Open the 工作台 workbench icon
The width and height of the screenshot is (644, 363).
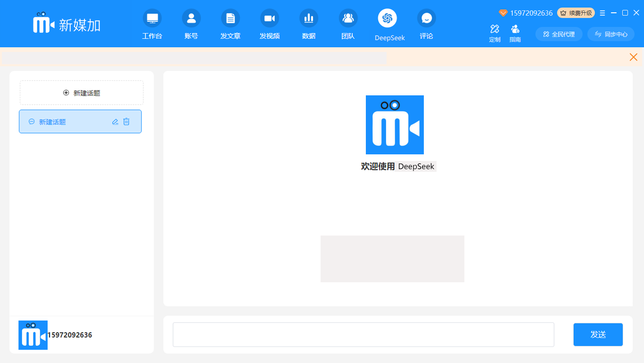pyautogui.click(x=152, y=19)
